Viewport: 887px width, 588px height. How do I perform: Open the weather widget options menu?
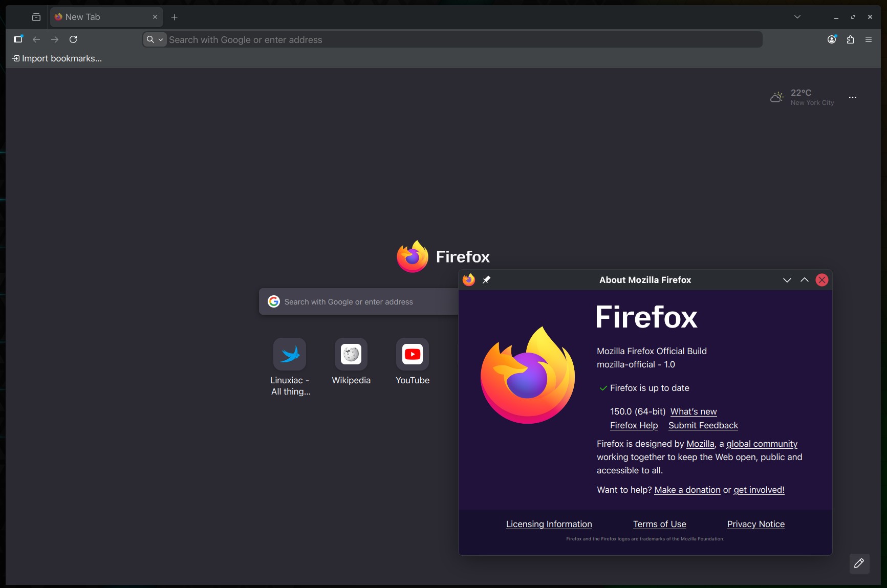[x=852, y=97]
